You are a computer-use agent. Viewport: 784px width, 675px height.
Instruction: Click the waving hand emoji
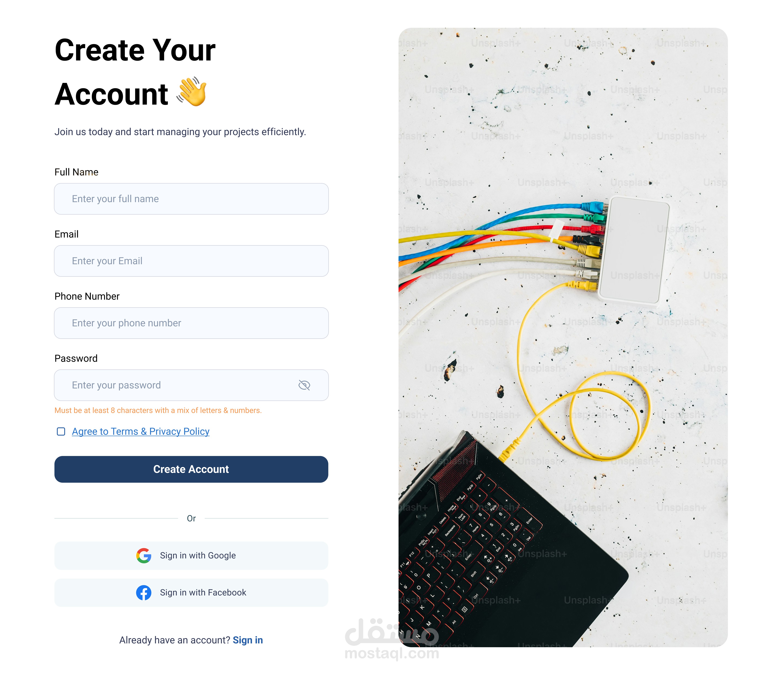coord(192,92)
